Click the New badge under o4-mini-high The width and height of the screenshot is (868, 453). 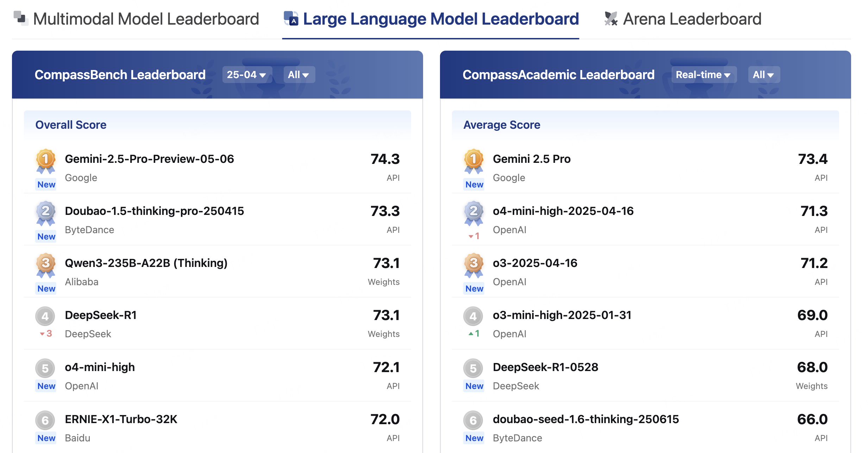pyautogui.click(x=46, y=386)
